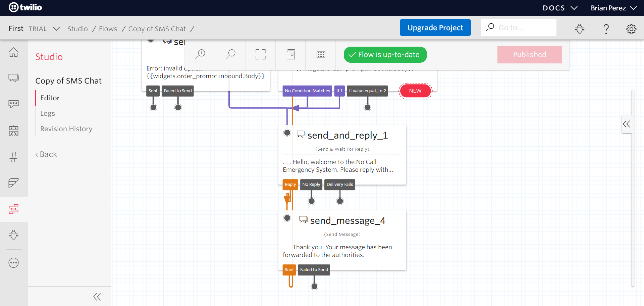The width and height of the screenshot is (644, 306).
Task: Select If value equal_to 2 transition
Action: click(x=367, y=91)
